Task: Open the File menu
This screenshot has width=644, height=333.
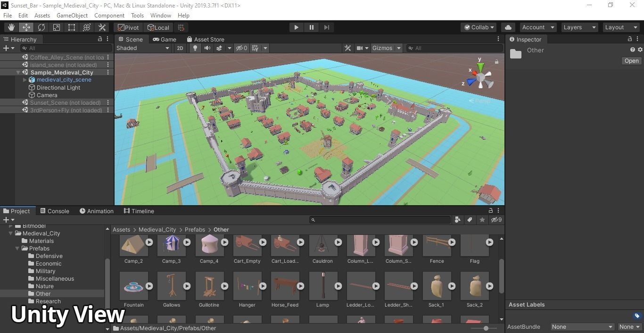Action: 8,16
